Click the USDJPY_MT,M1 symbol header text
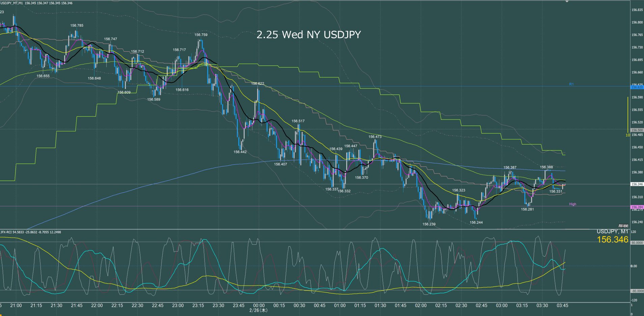The height and width of the screenshot is (316, 644). click(12, 3)
